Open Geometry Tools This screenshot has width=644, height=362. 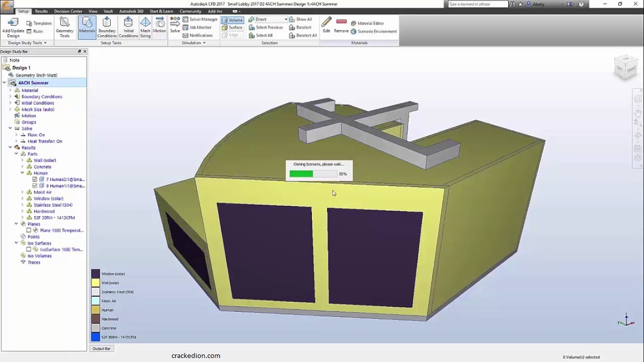pyautogui.click(x=64, y=28)
